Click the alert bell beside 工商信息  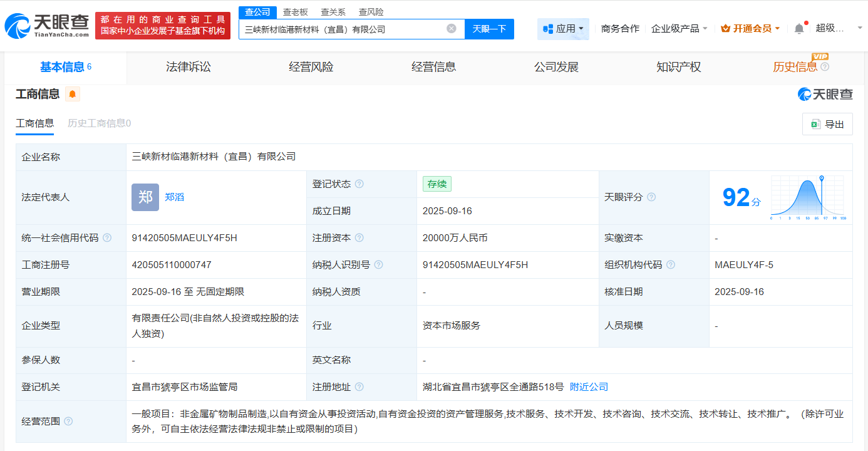click(x=72, y=93)
